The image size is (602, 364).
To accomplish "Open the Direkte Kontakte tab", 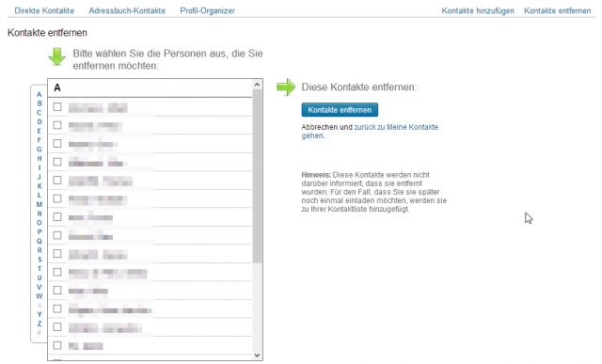I will click(x=44, y=10).
